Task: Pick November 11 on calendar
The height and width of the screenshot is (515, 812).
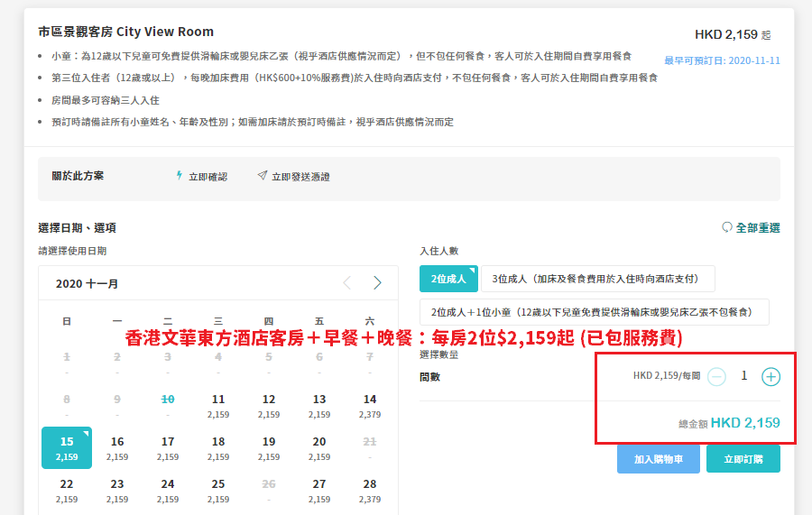Action: [218, 406]
